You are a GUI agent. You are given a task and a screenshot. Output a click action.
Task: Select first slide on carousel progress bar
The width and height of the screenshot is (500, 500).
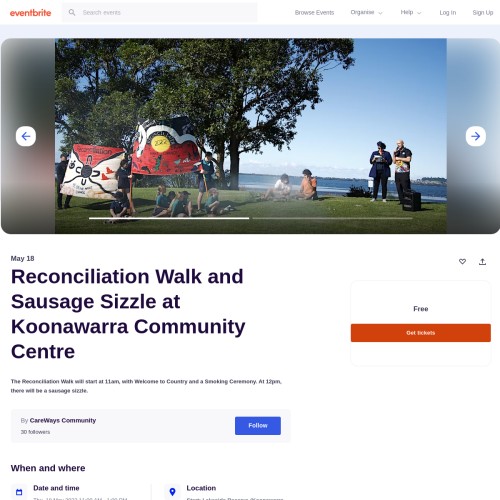(169, 218)
